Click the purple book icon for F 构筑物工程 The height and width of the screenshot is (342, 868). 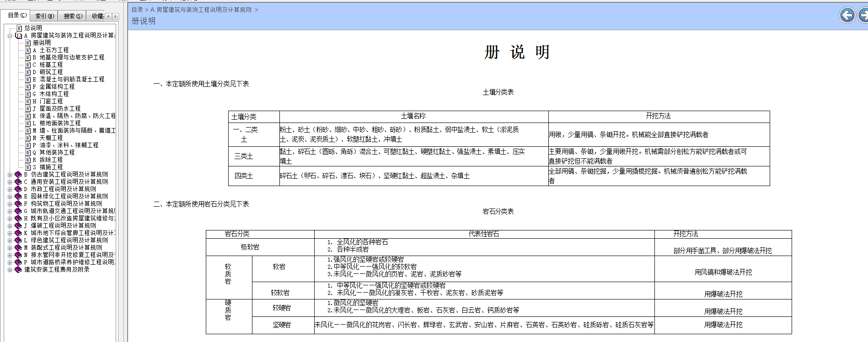[18, 203]
